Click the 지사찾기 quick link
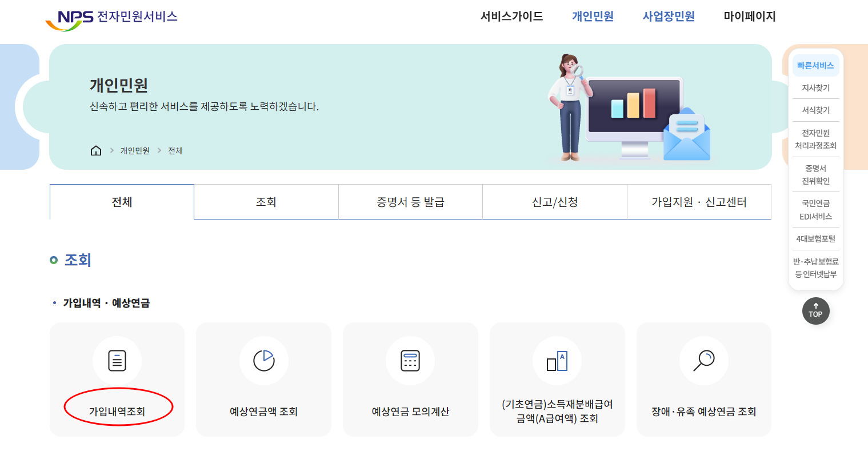This screenshot has width=868, height=459. coord(815,87)
